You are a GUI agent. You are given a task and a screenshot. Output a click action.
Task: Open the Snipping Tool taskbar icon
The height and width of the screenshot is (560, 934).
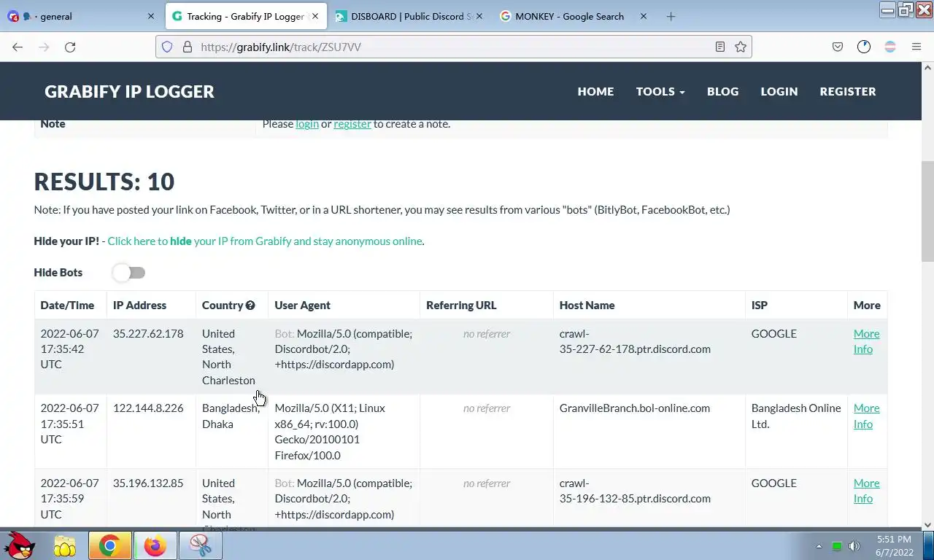pos(200,545)
